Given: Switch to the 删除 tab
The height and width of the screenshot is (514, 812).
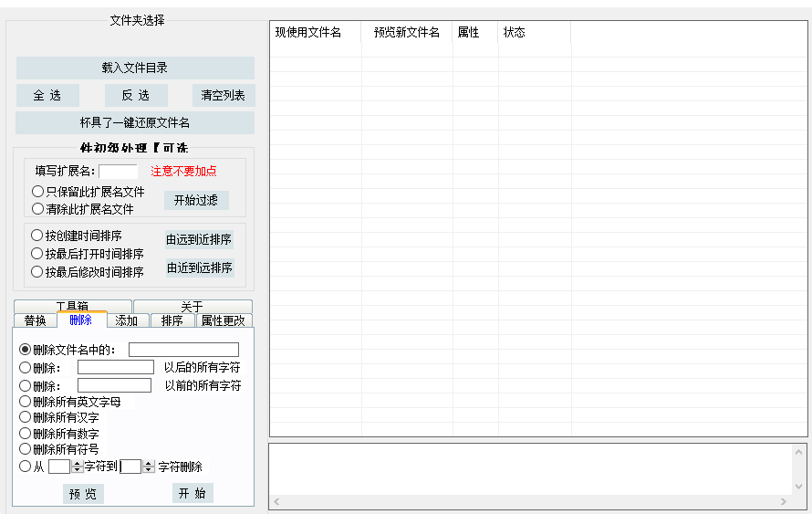Looking at the screenshot, I should pos(81,320).
